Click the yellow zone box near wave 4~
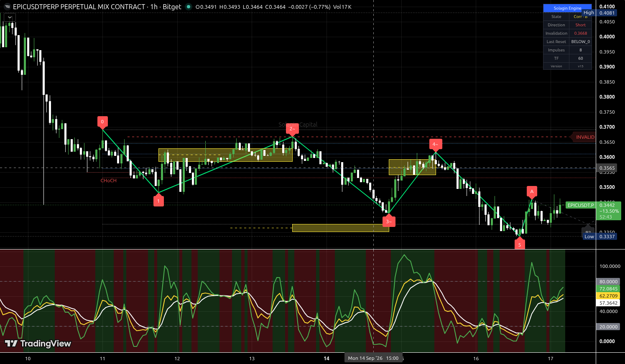625x364 pixels. pyautogui.click(x=412, y=167)
